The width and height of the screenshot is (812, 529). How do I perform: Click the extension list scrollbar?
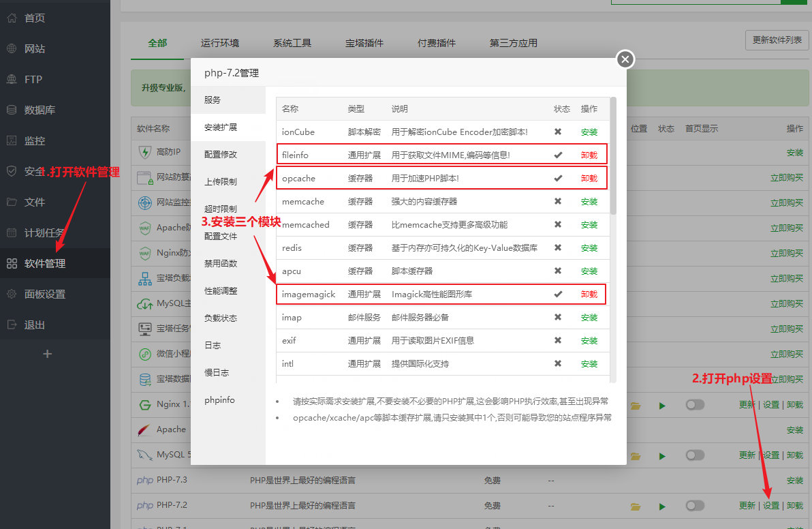tap(613, 155)
